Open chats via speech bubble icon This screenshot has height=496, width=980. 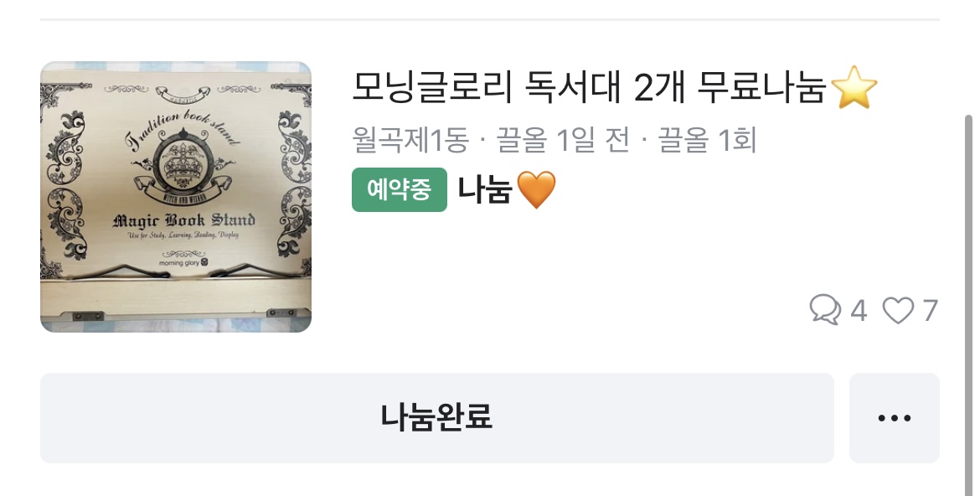[825, 310]
